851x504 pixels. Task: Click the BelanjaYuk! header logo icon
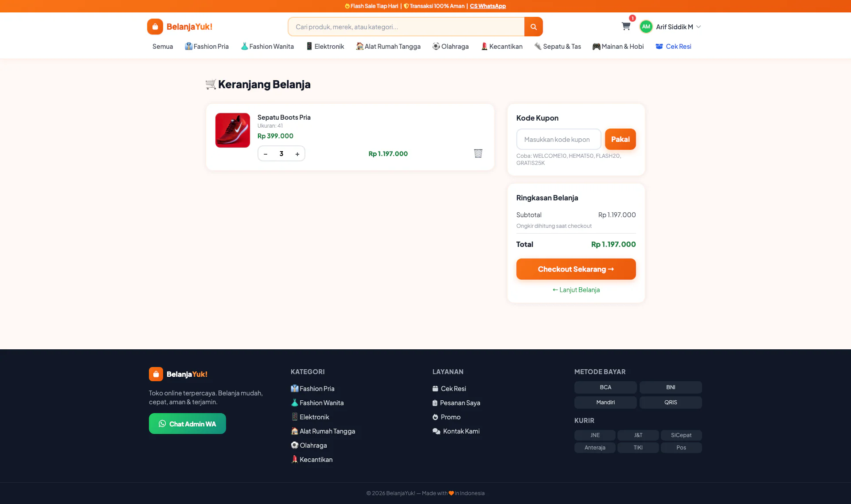tap(155, 27)
